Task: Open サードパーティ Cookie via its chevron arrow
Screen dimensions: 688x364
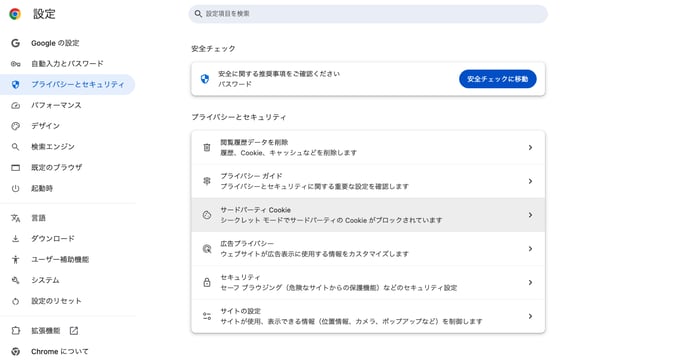Action: (530, 215)
